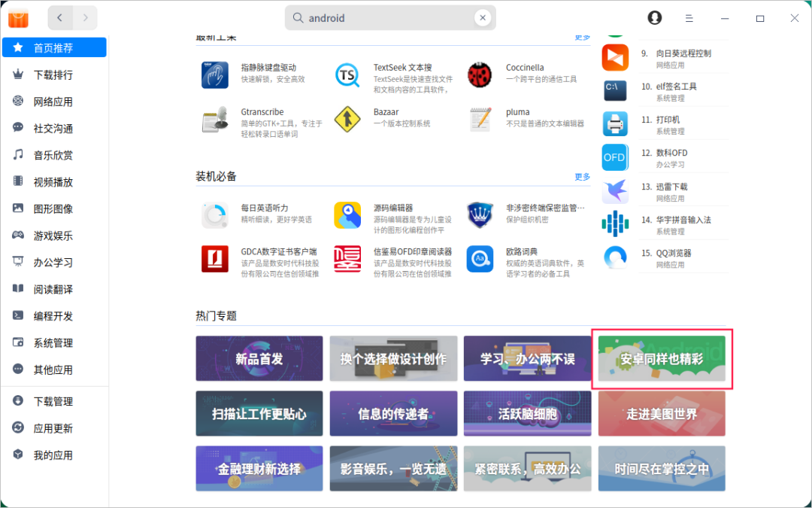Open the 紧密联系,高效办公 topic banner
This screenshot has width=812, height=508.
click(x=527, y=469)
